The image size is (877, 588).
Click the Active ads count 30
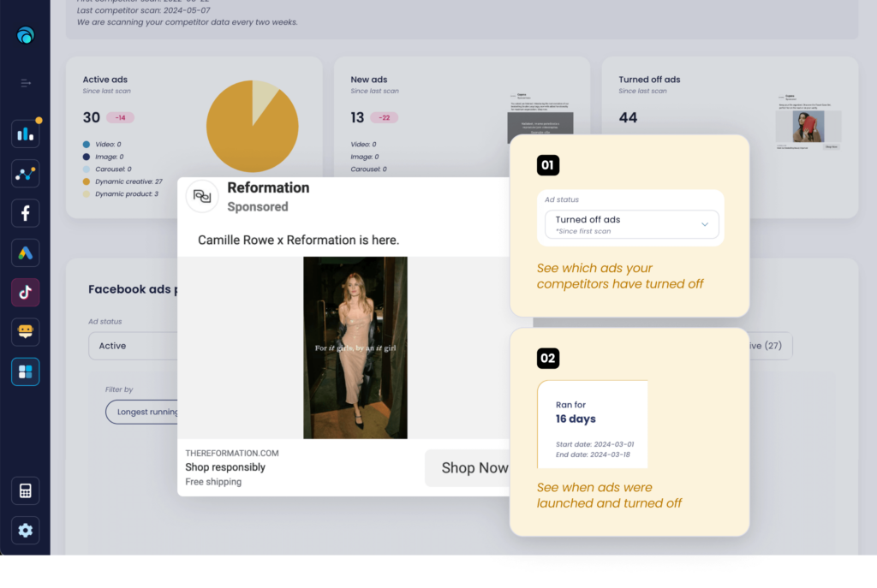click(x=91, y=117)
